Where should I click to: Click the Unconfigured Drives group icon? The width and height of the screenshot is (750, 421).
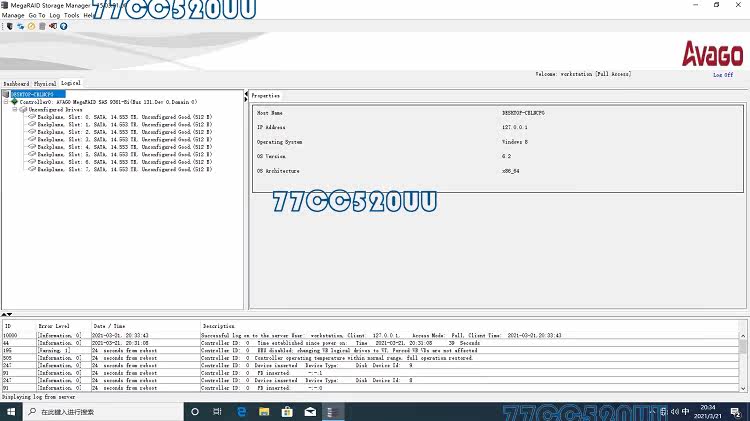(23, 110)
